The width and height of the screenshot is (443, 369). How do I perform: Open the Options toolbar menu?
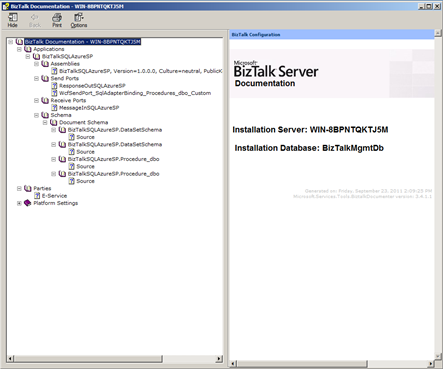coord(79,20)
